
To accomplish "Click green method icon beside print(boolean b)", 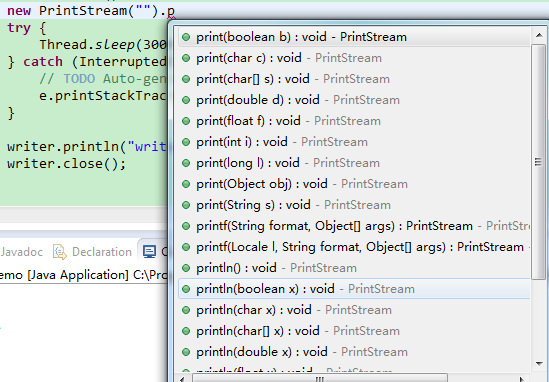I will 186,37.
